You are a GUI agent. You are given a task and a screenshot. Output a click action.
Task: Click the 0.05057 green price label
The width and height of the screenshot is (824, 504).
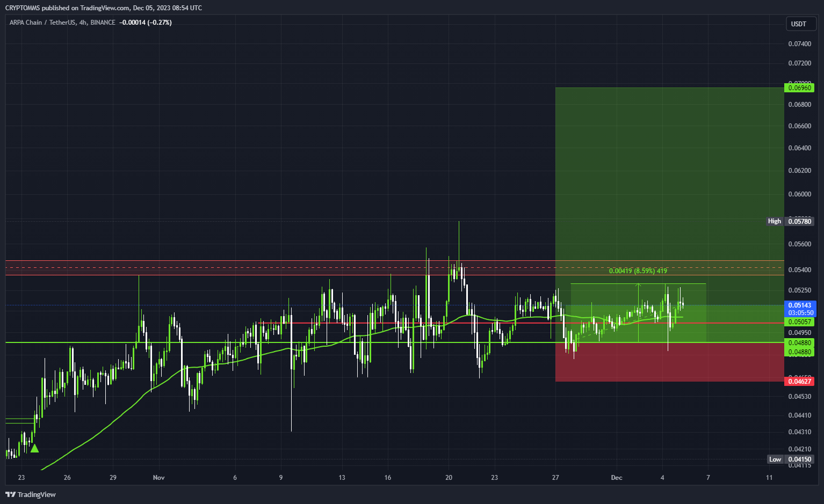799,322
